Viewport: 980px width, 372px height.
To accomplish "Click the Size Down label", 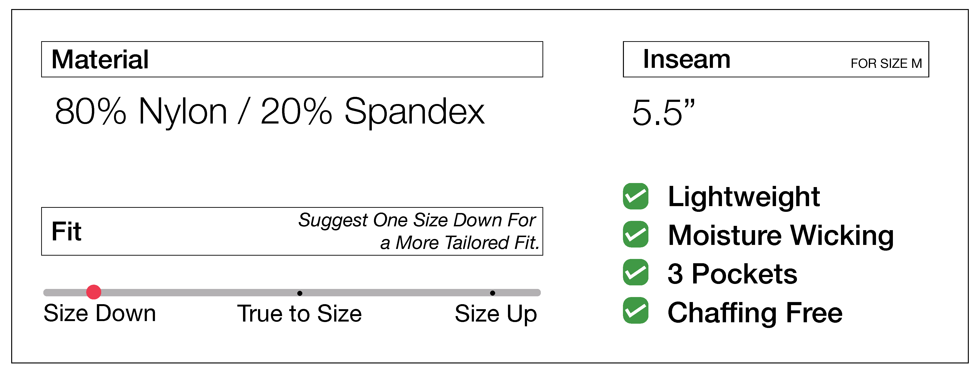I will coord(100,313).
